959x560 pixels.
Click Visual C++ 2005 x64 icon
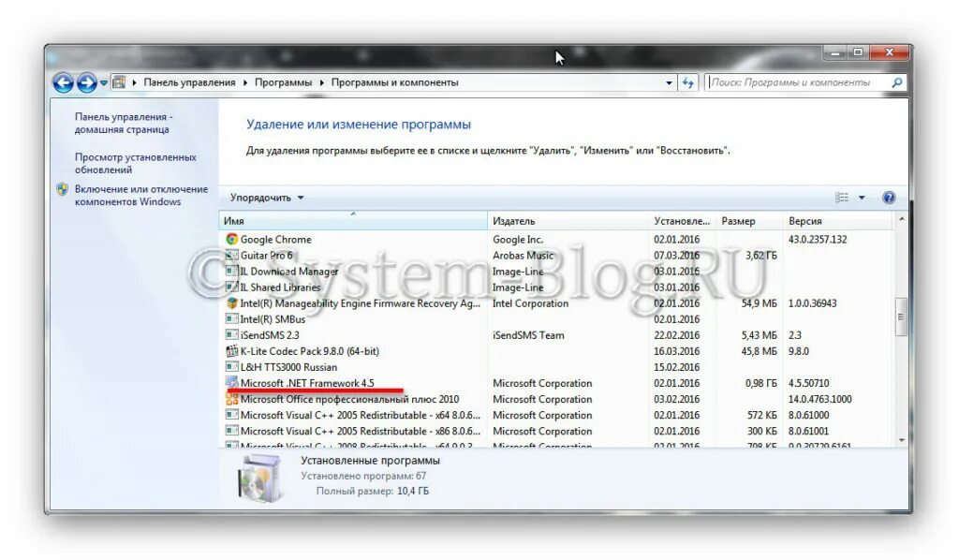[x=232, y=415]
